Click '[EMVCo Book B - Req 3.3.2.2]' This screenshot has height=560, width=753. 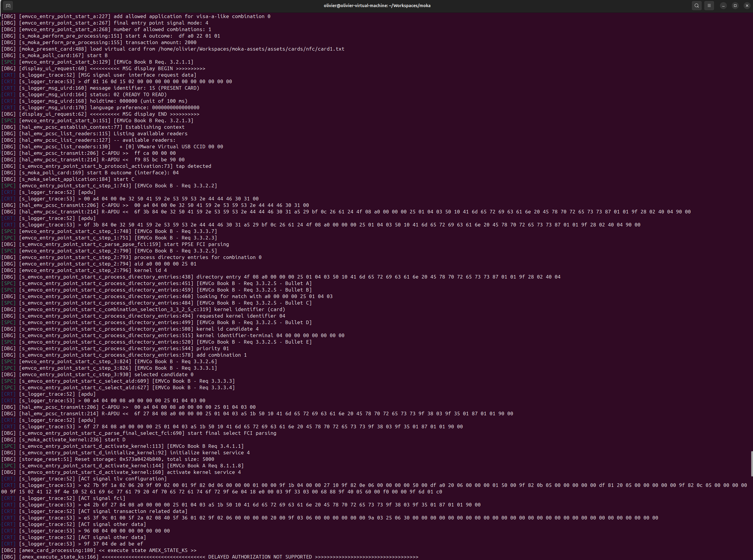pos(176,186)
